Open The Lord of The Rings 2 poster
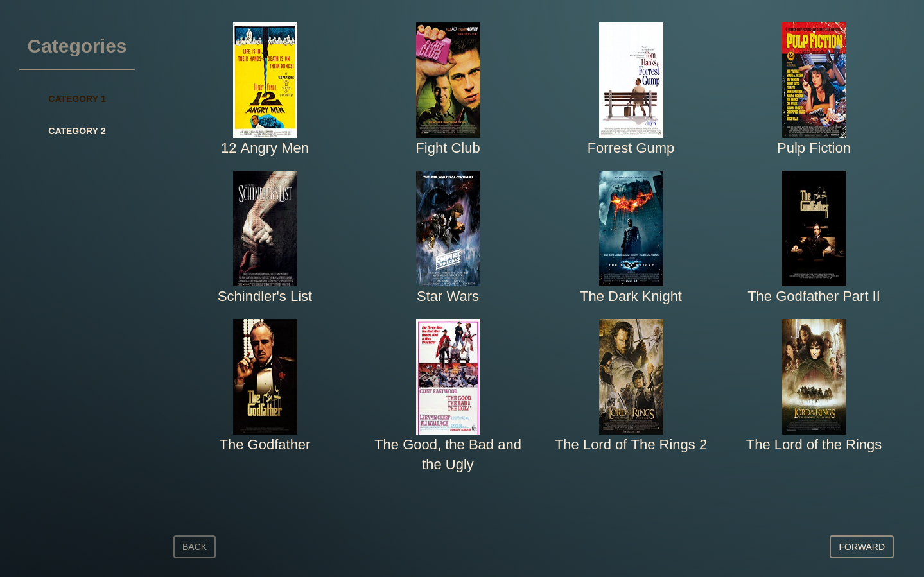Screen dimensions: 924x577 [631, 377]
